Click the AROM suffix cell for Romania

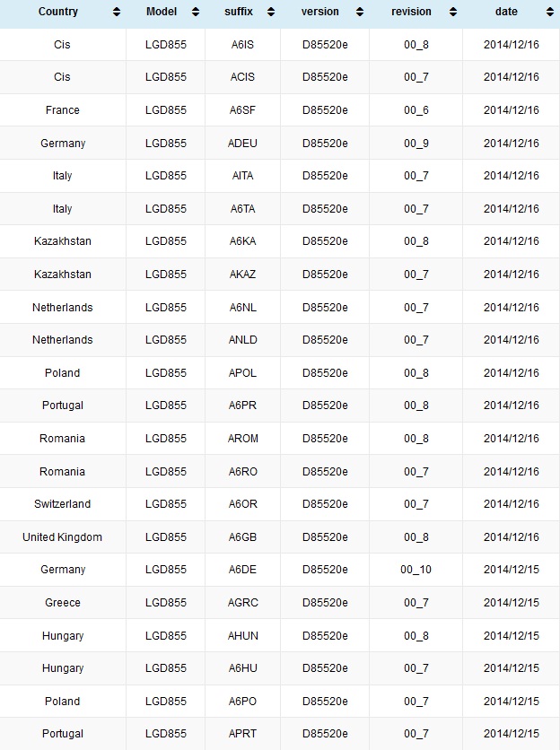[x=242, y=438]
